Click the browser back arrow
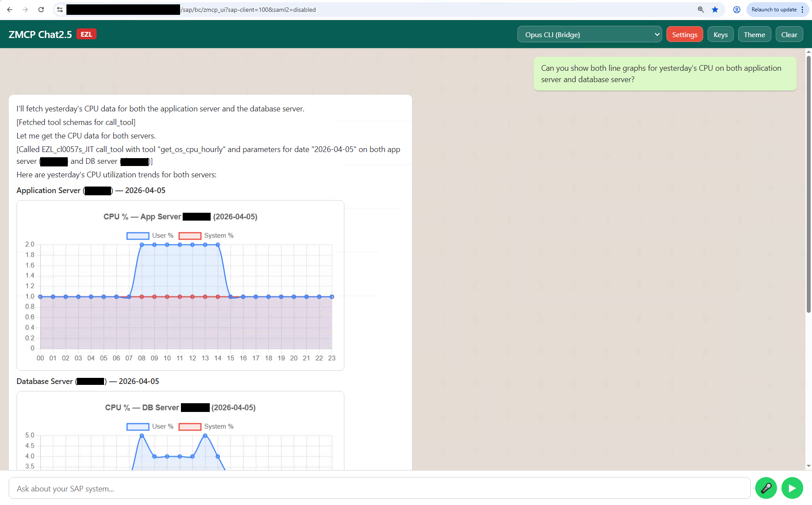 click(10, 10)
